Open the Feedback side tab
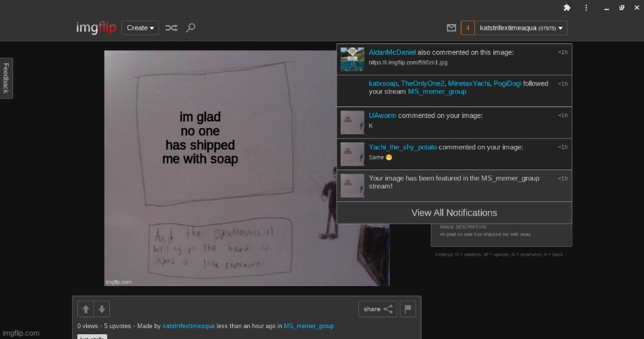Viewport: 644px width, 339px height. 5,78
